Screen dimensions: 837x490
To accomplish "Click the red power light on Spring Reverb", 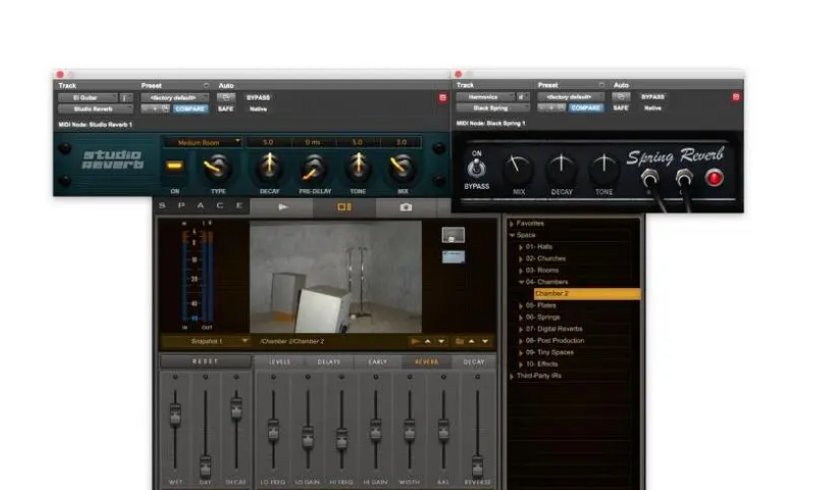I will (x=714, y=178).
